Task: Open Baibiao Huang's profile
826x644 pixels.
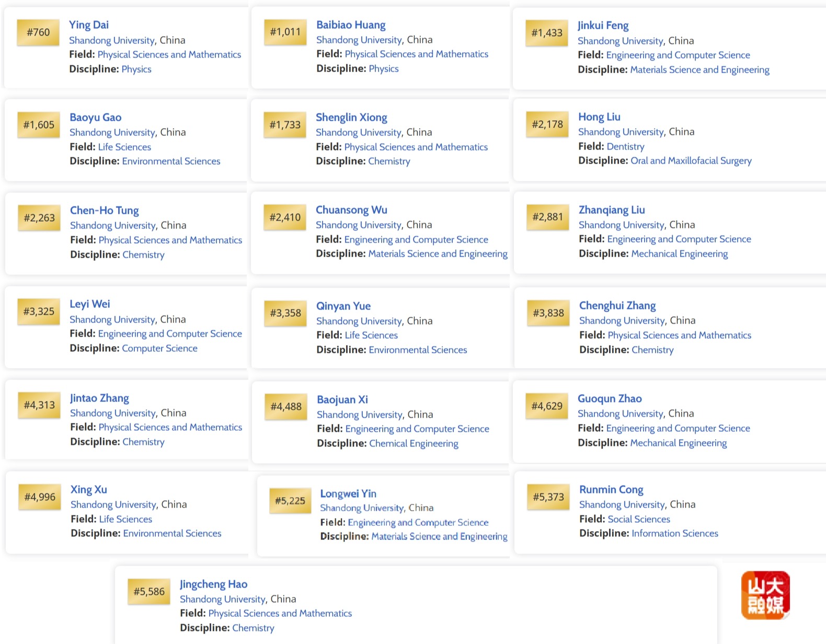Action: [x=351, y=25]
